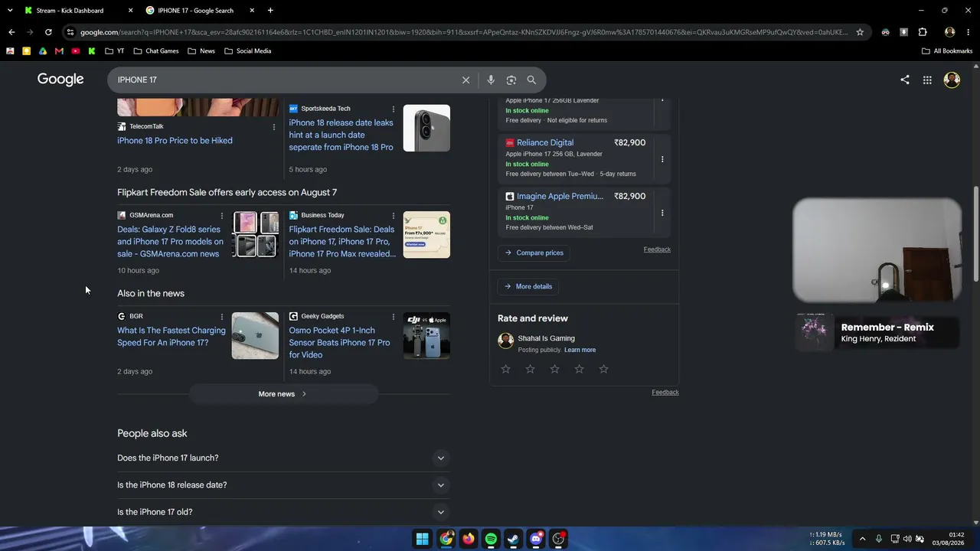Open Chrome three-dot menu
The image size is (980, 551).
[x=969, y=32]
